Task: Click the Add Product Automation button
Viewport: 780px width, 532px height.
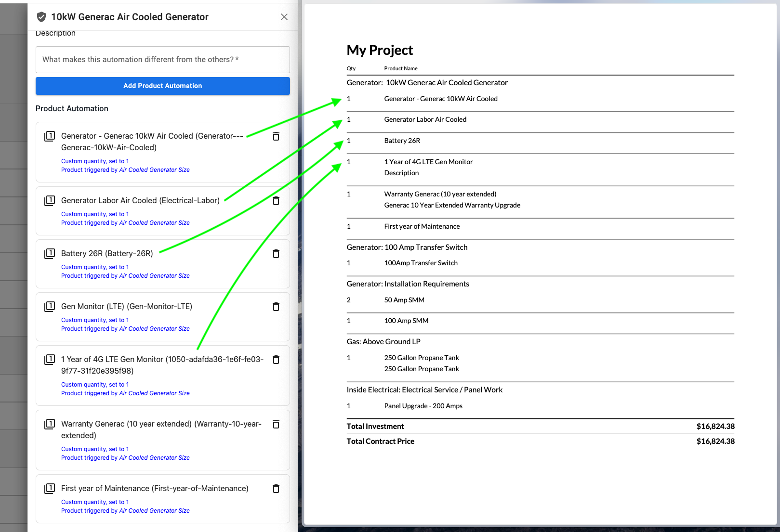Action: click(163, 86)
